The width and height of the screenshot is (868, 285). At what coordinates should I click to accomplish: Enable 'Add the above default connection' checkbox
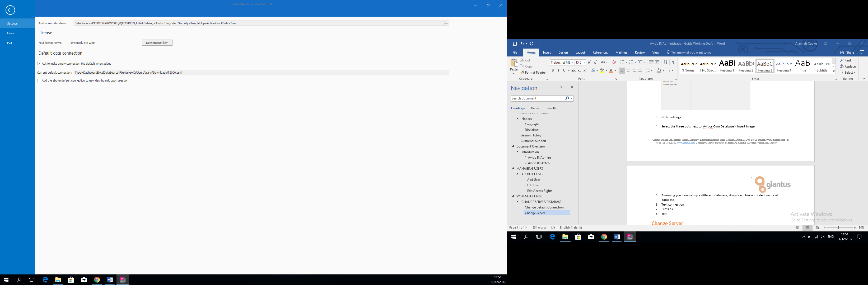(x=39, y=80)
